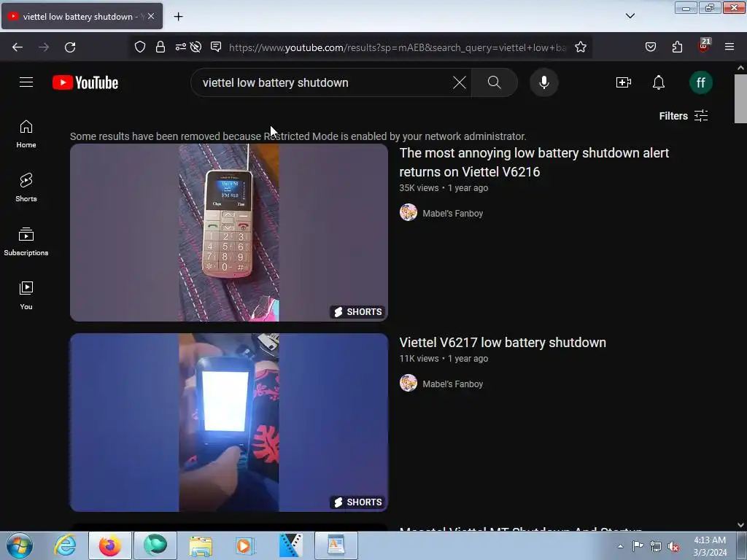The image size is (747, 560).
Task: Click autoplay blocked icon in address bar
Action: [196, 47]
